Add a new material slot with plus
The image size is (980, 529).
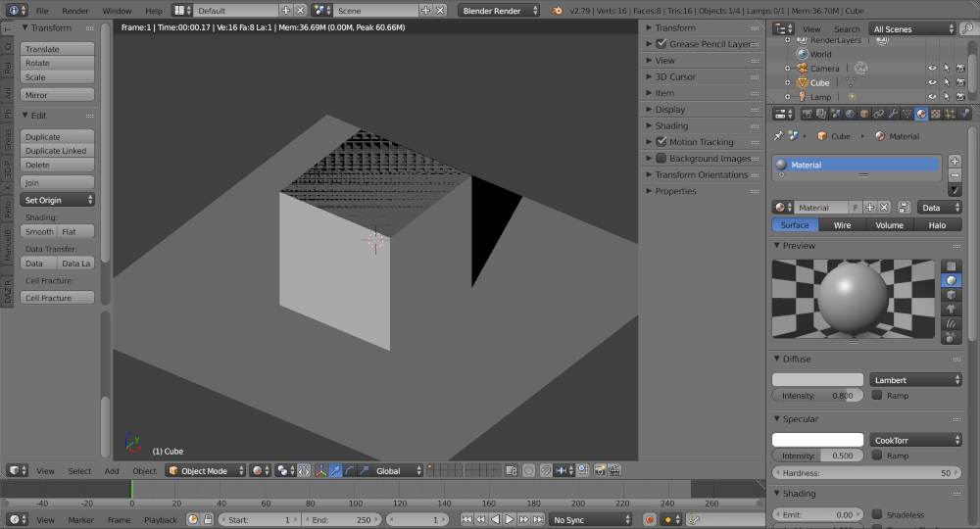[955, 161]
